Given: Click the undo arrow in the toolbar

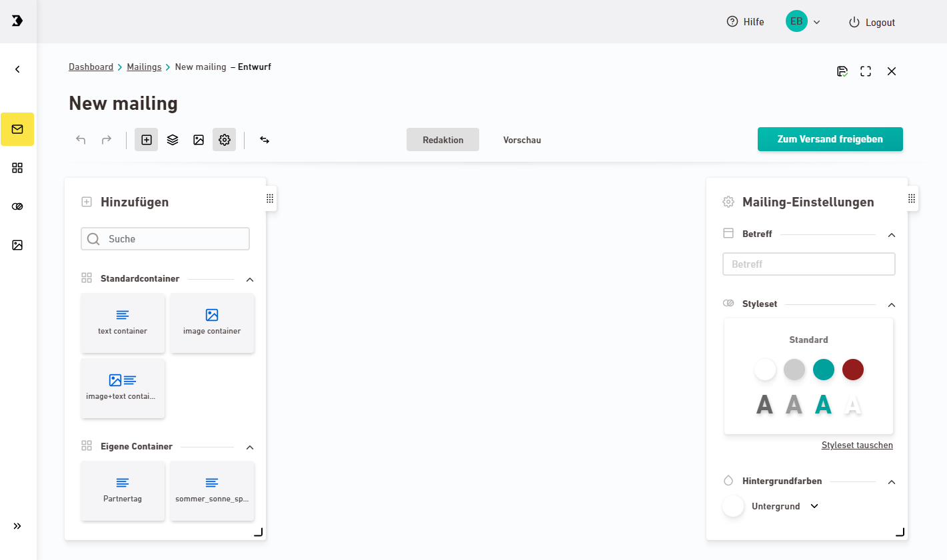Looking at the screenshot, I should pos(81,140).
